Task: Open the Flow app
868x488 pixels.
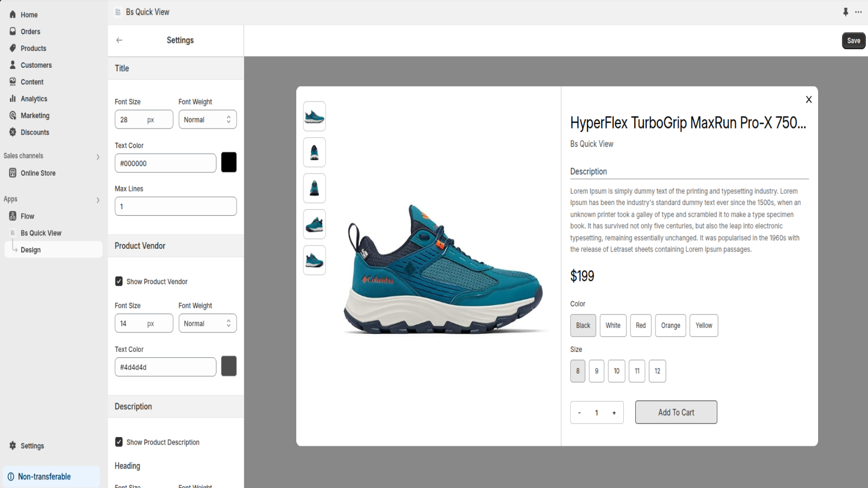Action: tap(27, 216)
